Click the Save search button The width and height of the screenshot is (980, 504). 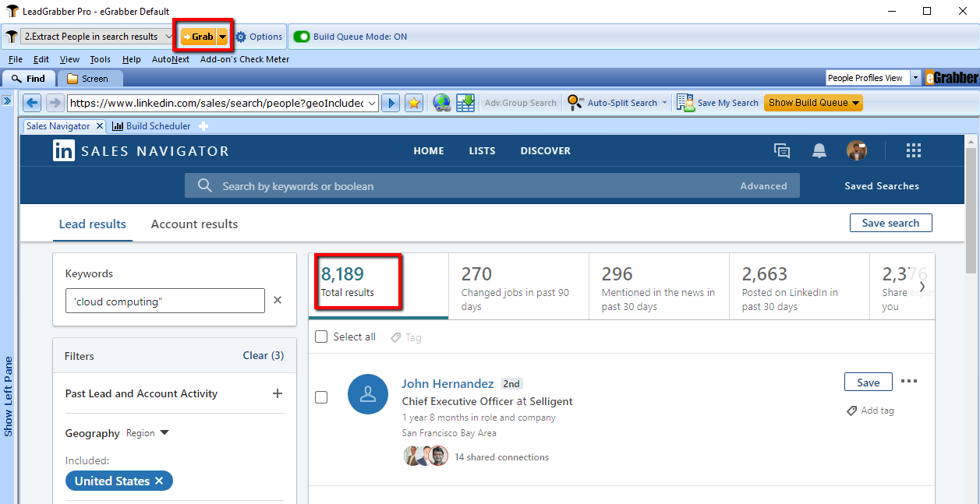point(890,223)
